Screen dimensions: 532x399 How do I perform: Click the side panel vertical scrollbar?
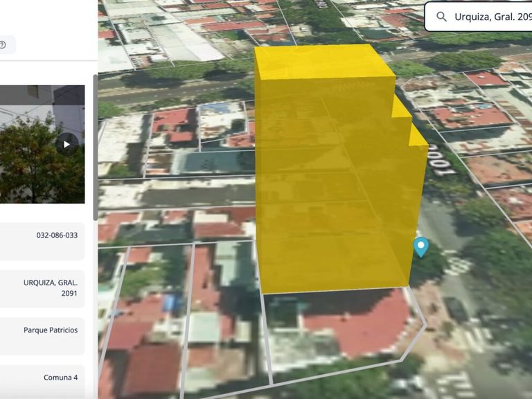click(96, 148)
